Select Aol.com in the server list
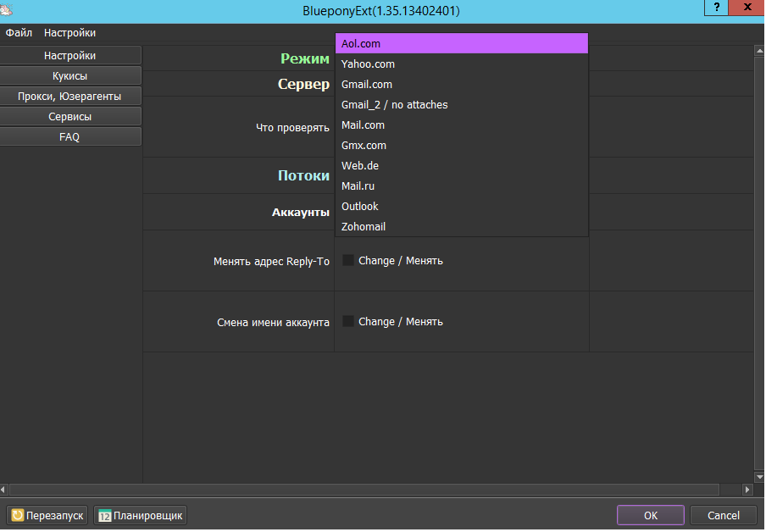The width and height of the screenshot is (766, 532). (462, 43)
